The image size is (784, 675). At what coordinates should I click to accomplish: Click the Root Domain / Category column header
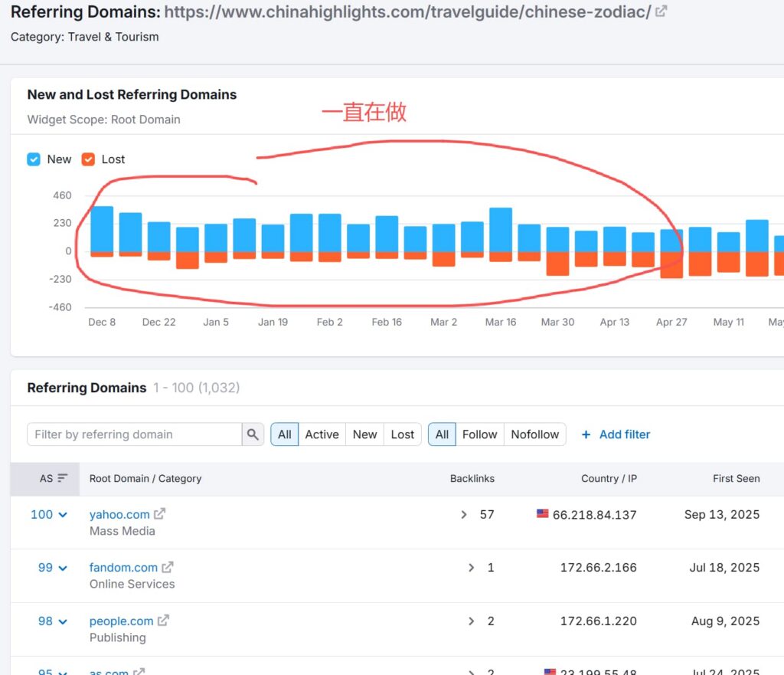(145, 478)
